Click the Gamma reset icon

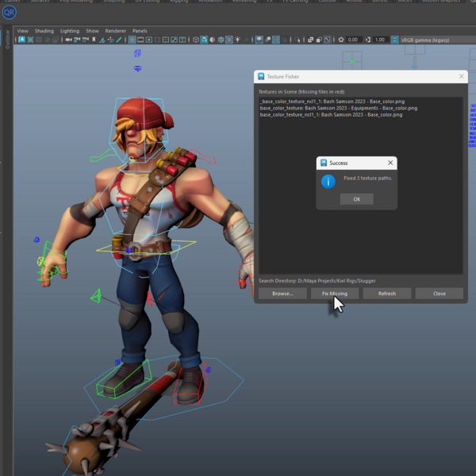pos(367,40)
